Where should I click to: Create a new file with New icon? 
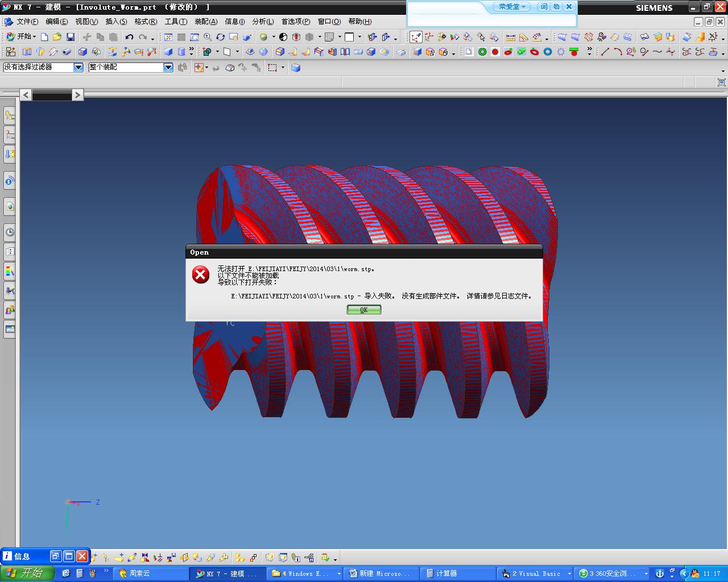pyautogui.click(x=44, y=37)
